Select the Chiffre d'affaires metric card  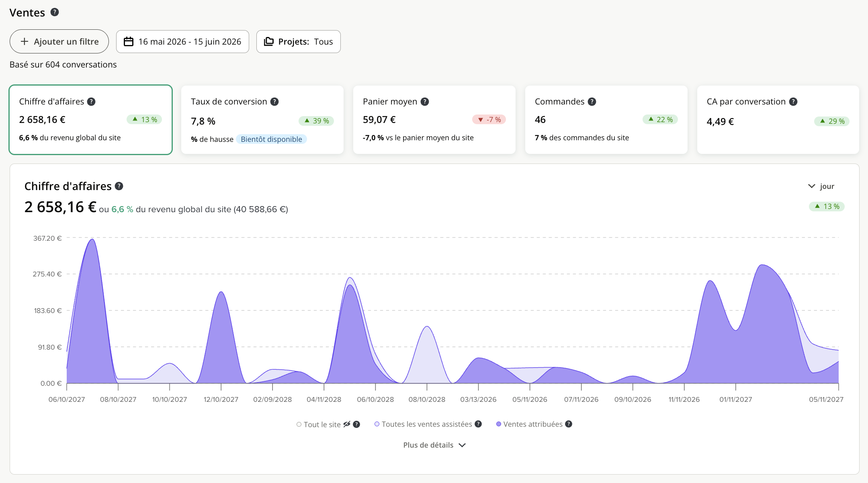point(91,120)
